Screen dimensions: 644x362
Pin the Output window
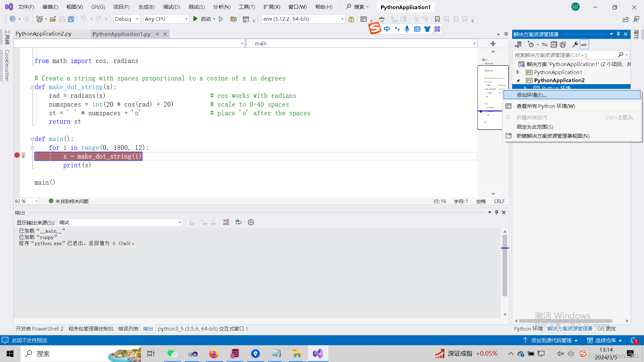coord(496,212)
